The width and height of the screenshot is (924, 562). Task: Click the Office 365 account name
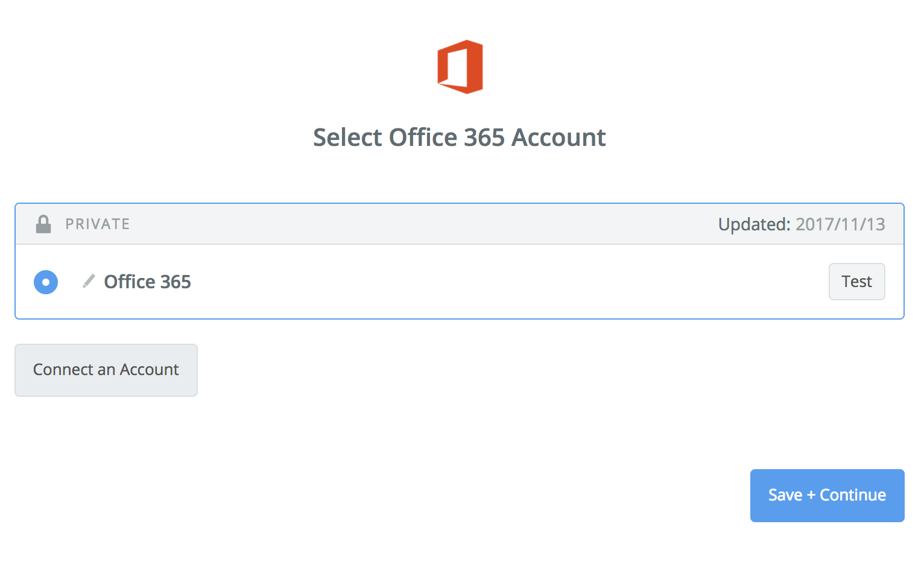[x=148, y=282]
